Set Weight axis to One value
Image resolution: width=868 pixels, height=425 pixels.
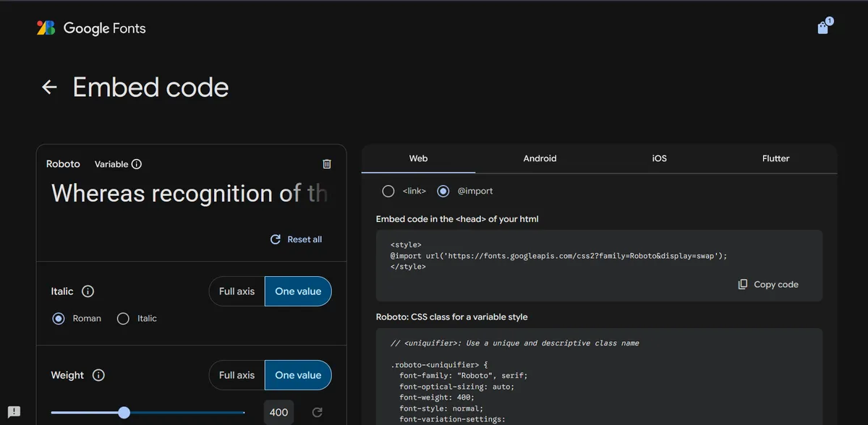pos(298,375)
